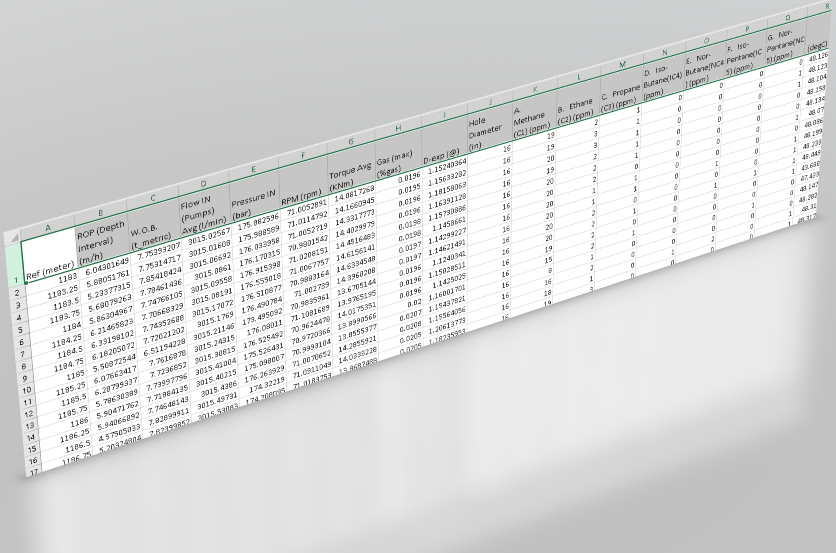Screen dimensions: 836x553
Task: Select column D header
Action: (x=204, y=183)
